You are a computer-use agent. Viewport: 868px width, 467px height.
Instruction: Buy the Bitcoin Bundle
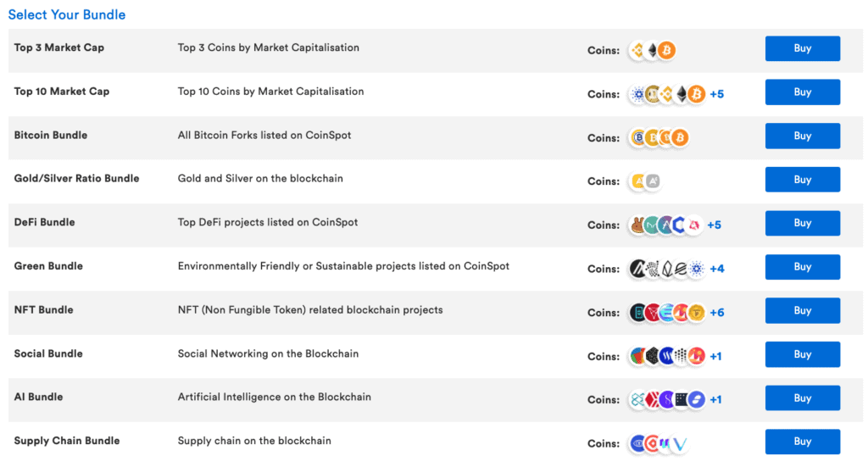pos(803,136)
